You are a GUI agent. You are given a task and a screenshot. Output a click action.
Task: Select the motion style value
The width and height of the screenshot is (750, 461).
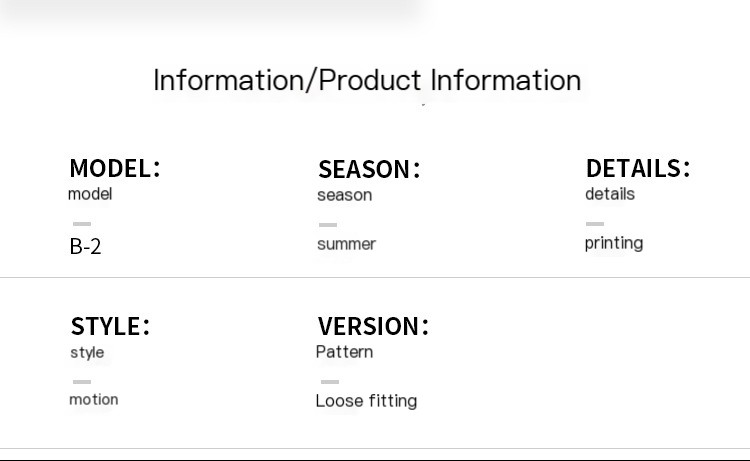(93, 399)
